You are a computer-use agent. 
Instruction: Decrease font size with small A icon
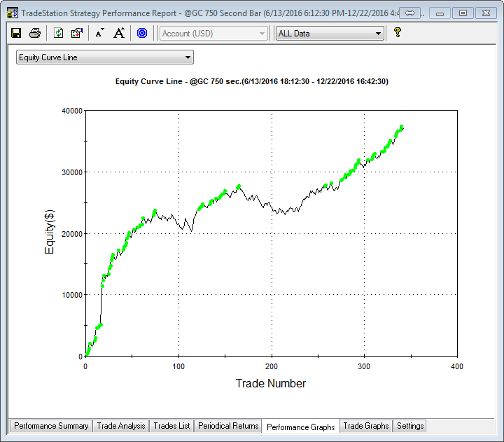coord(99,33)
